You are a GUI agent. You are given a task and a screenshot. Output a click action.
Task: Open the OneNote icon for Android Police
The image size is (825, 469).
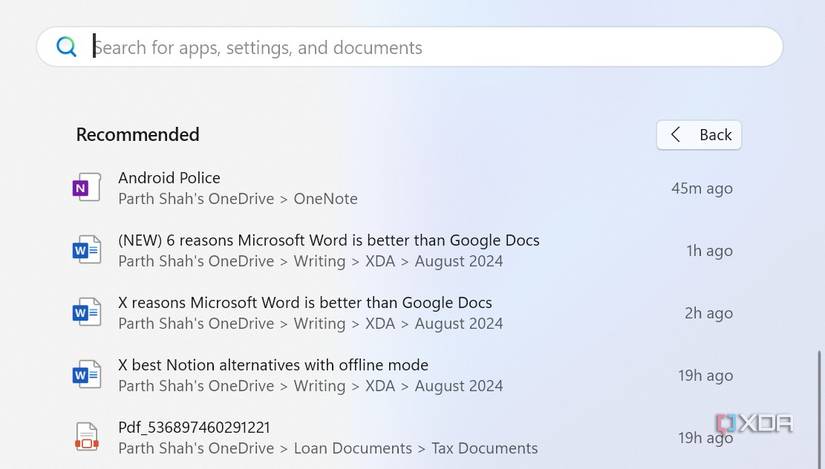click(x=87, y=187)
